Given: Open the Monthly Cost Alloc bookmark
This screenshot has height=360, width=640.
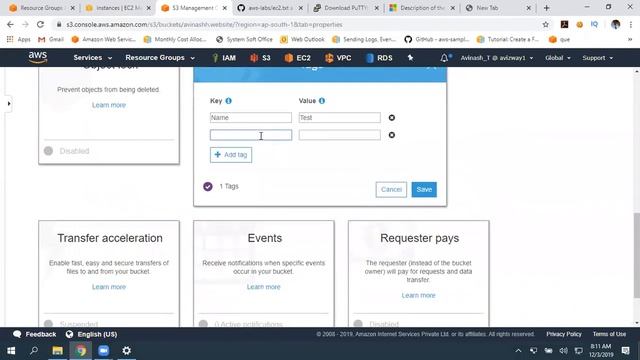Looking at the screenshot, I should 175,40.
